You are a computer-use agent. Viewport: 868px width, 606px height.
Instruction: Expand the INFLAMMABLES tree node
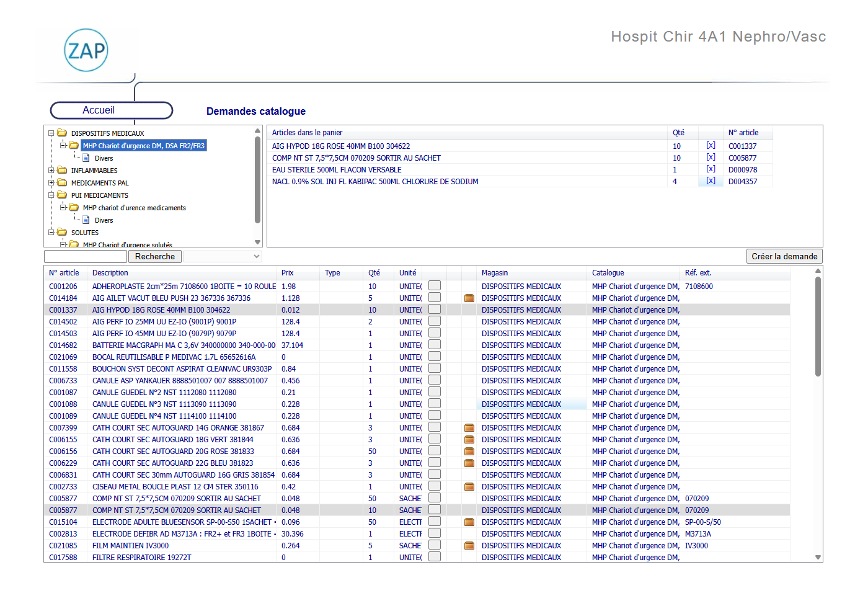click(51, 171)
